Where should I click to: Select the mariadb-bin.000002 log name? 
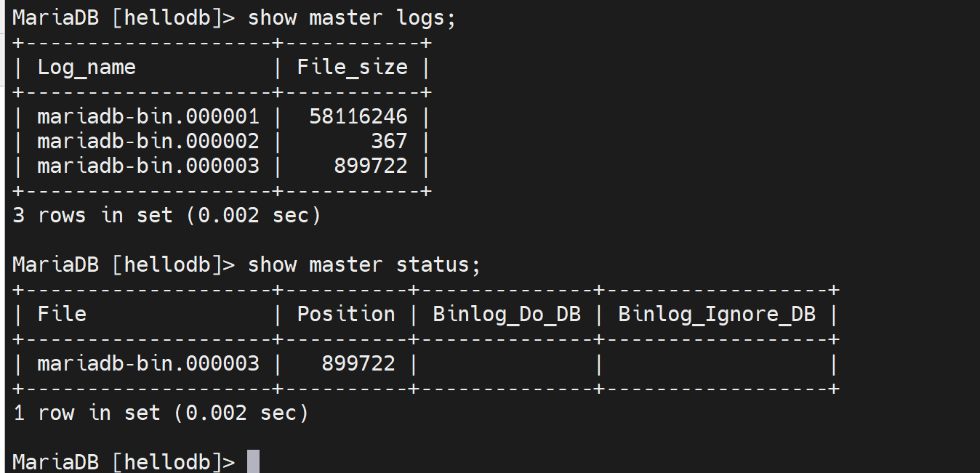[148, 141]
